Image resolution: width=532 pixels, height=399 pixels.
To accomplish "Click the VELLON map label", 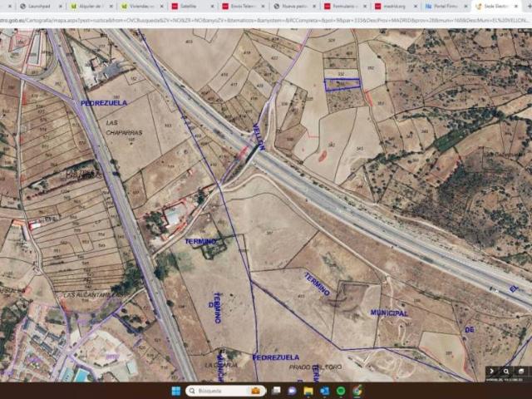I will (259, 136).
